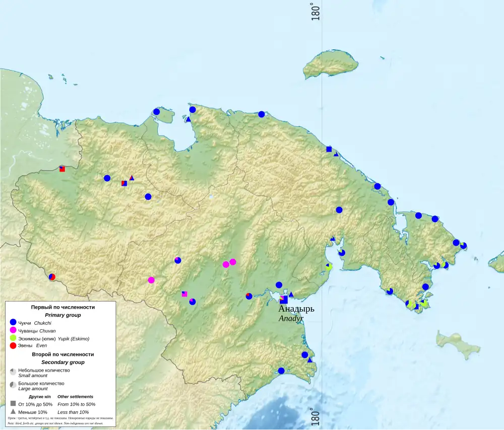The height and width of the screenshot is (430, 504).
Task: Click the red square marker on western border
Action: (x=62, y=169)
